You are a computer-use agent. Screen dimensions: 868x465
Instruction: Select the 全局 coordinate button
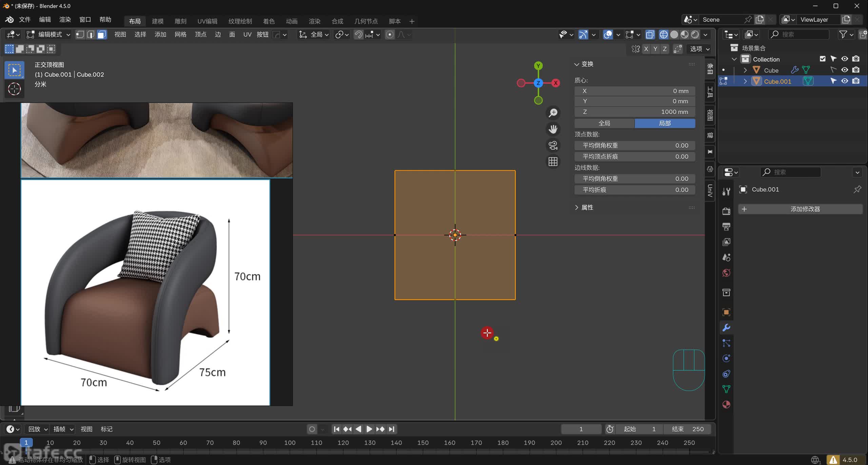(604, 123)
